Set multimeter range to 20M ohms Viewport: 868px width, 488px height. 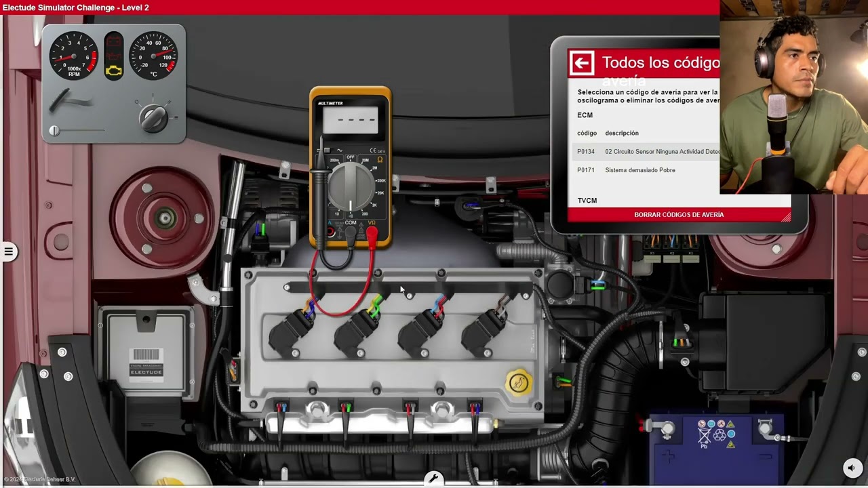tap(365, 161)
